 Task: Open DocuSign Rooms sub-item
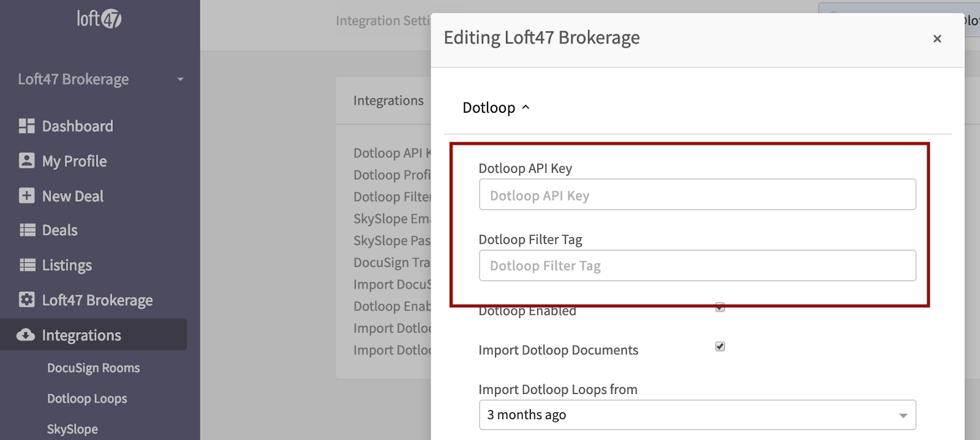(93, 368)
